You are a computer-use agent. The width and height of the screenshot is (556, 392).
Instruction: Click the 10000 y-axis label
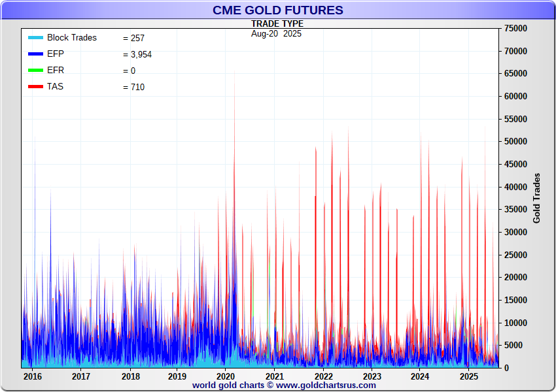point(515,323)
